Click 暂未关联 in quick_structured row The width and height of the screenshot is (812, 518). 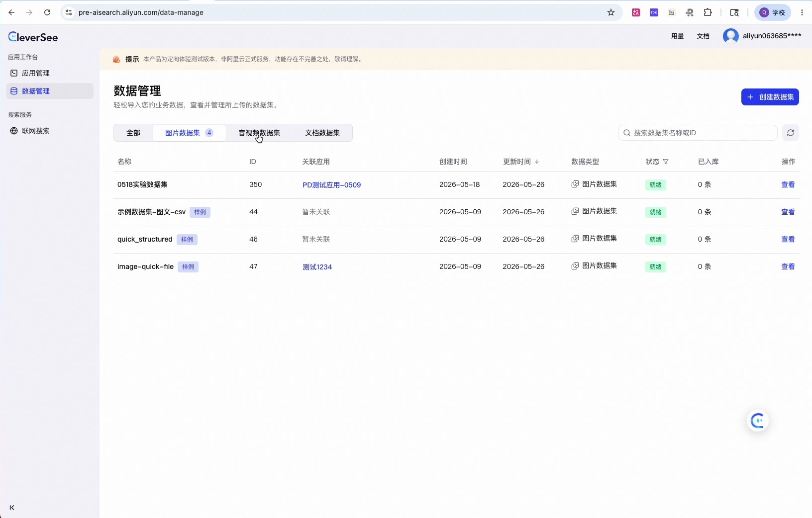point(316,239)
